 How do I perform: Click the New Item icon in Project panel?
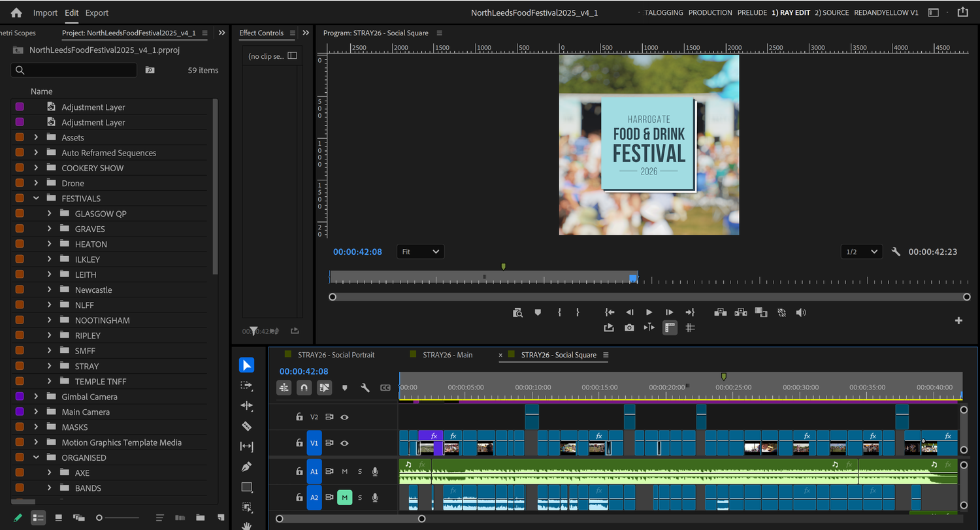[221, 518]
